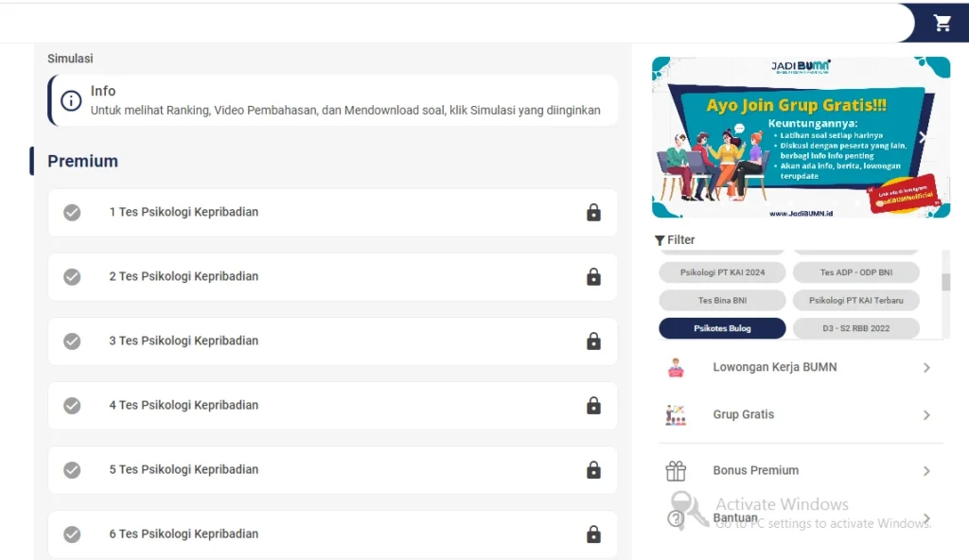Click lock icon on 1 Tes Psikologi Kepribadian
Screen dimensions: 969x560
[x=593, y=212]
